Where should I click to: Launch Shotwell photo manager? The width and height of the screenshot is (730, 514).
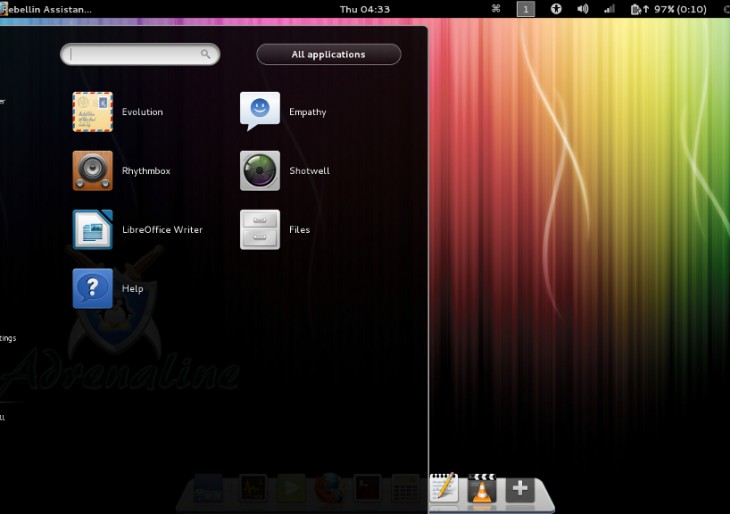(260, 171)
